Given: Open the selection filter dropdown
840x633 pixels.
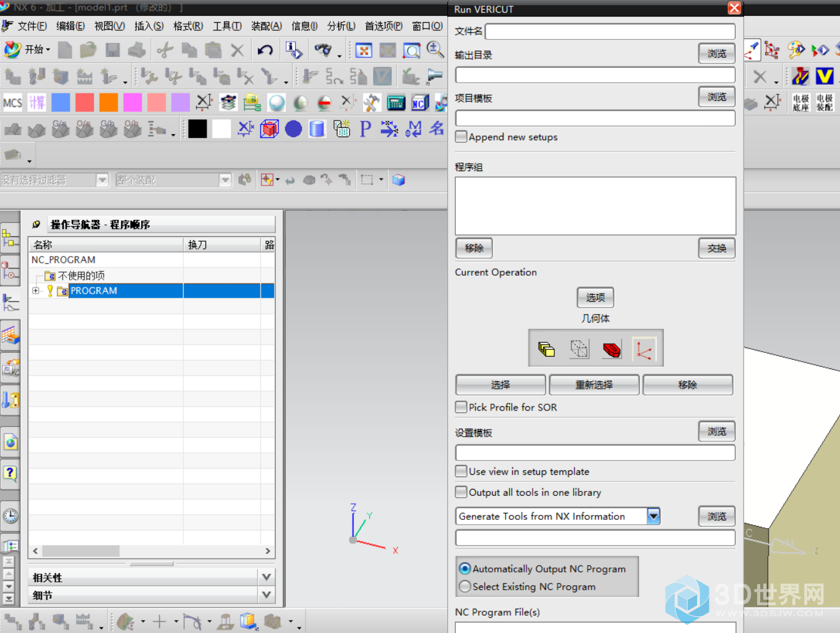Looking at the screenshot, I should (103, 180).
